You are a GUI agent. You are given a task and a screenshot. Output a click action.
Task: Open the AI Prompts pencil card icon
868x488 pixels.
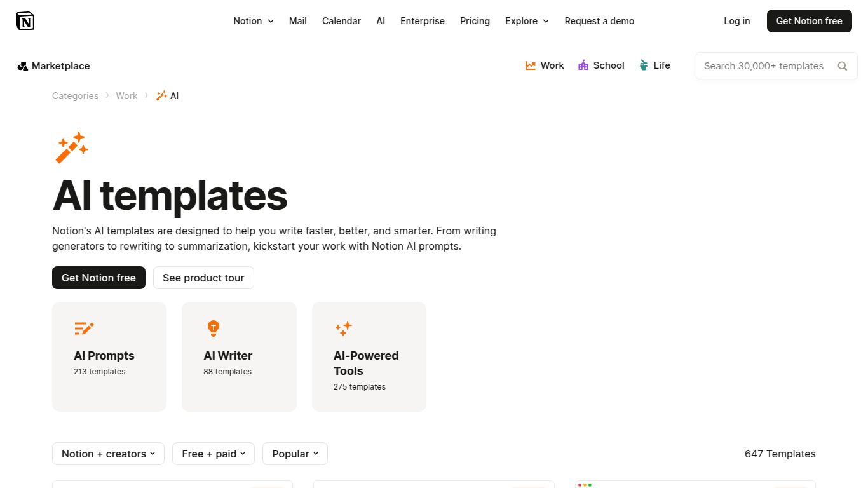pyautogui.click(x=84, y=328)
